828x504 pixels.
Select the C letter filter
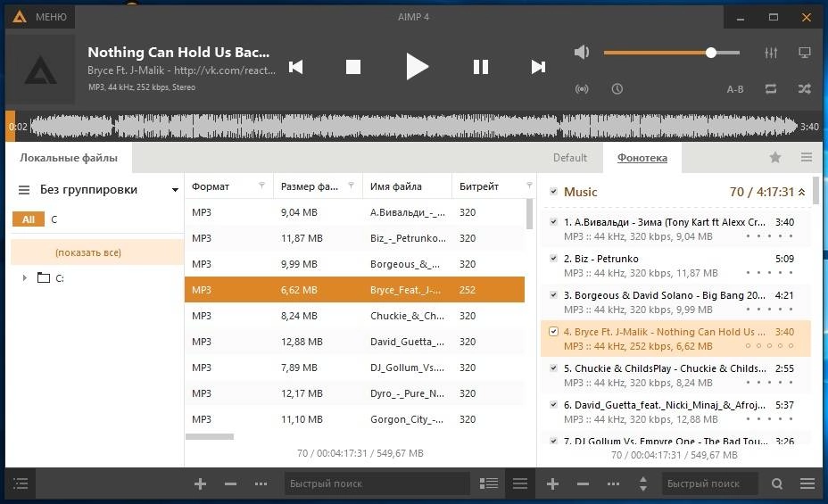pos(54,219)
